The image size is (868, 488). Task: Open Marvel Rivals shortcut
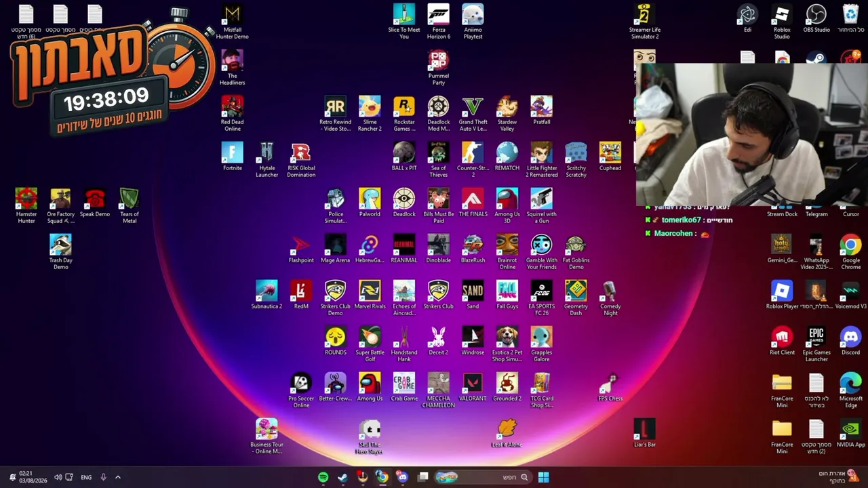click(370, 295)
